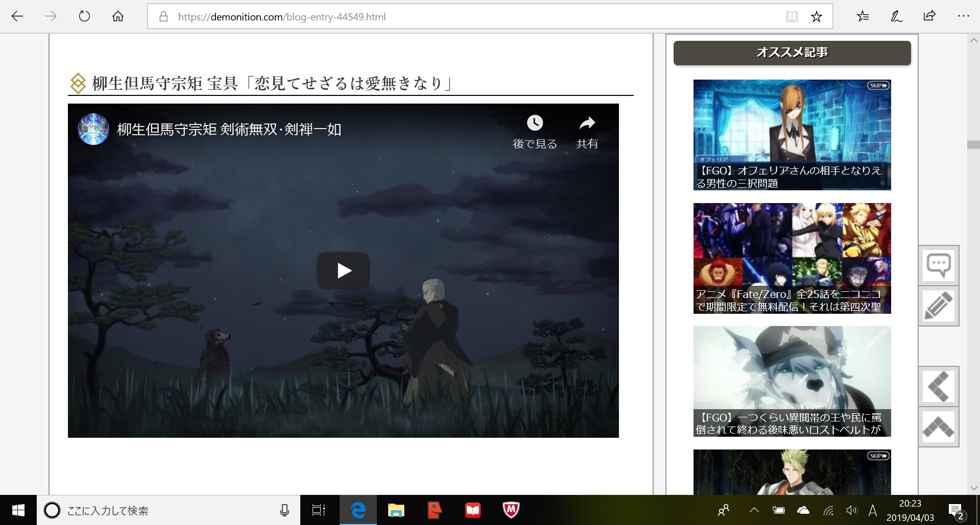Go to the browser home page
The width and height of the screenshot is (980, 525).
(118, 16)
